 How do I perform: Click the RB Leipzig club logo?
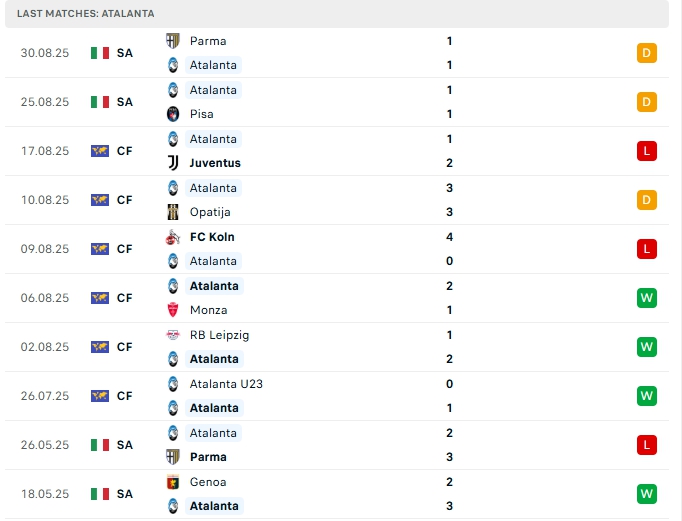click(x=173, y=335)
